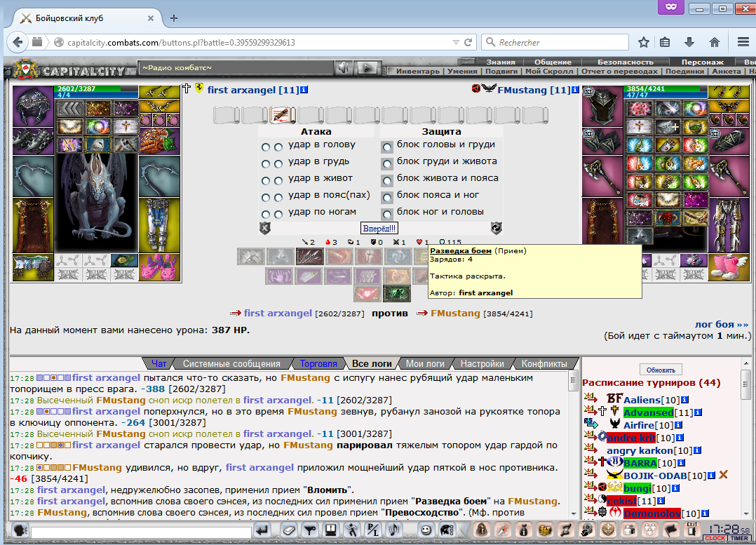Click the black flag icon in bottom bar
The image size is (756, 545).
pyautogui.click(x=671, y=530)
